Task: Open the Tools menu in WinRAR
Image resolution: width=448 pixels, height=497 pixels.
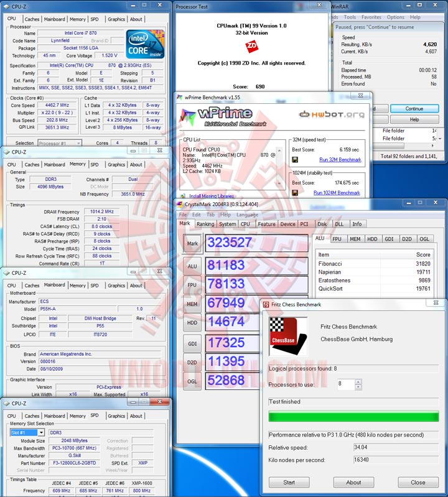Action: click(350, 17)
